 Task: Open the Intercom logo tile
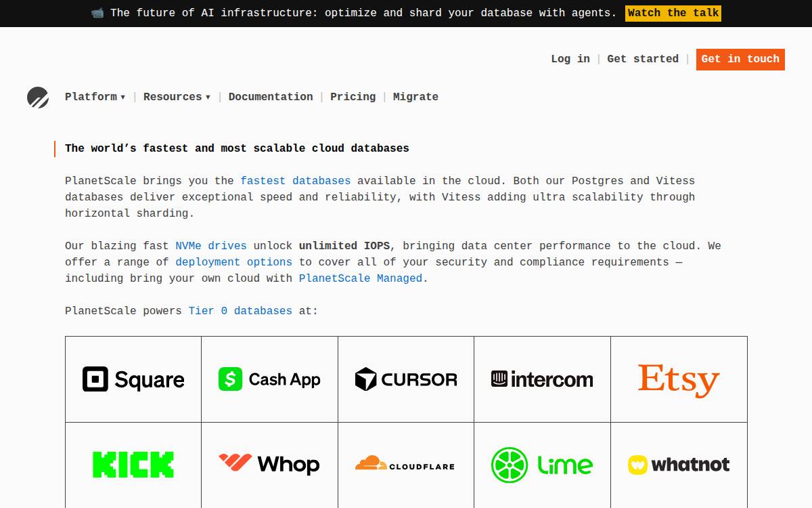tap(543, 379)
